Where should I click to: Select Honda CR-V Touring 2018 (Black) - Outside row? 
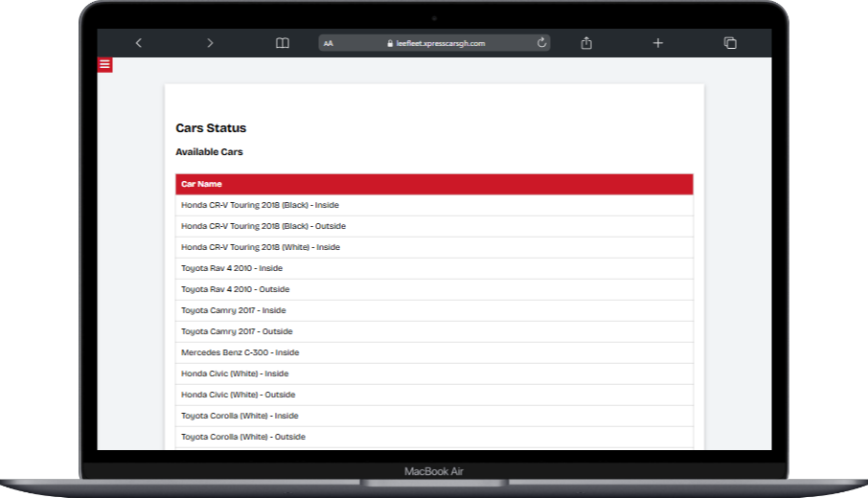point(434,226)
